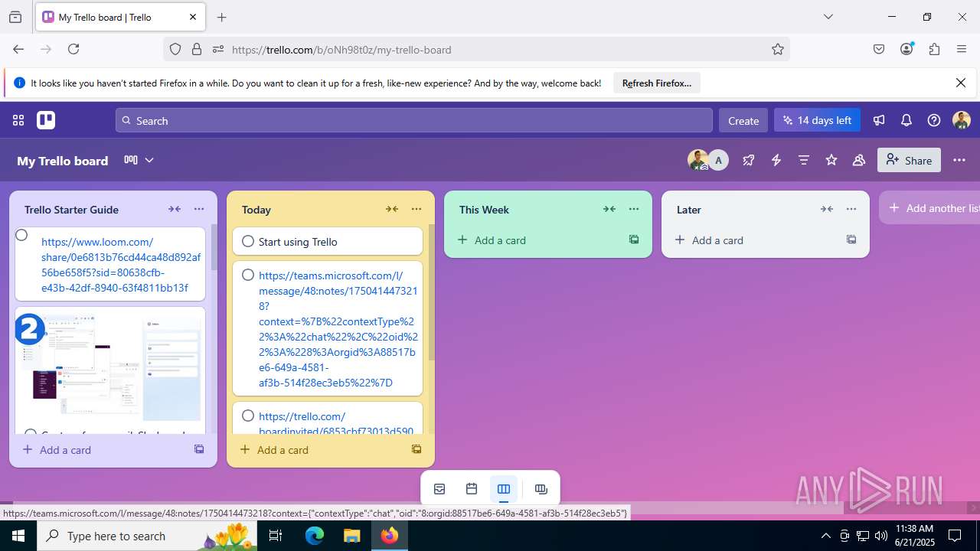This screenshot has width=980, height=551.
Task: Add a card in This Week list
Action: pos(492,240)
